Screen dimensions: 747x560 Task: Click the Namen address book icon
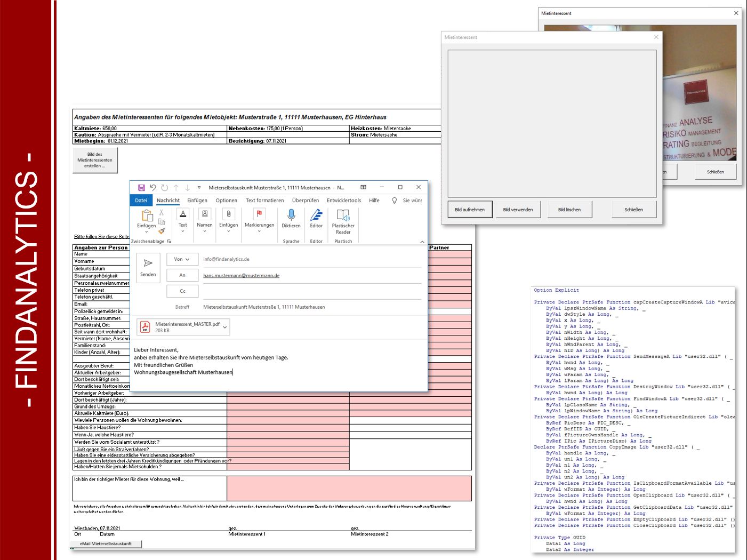click(x=205, y=214)
